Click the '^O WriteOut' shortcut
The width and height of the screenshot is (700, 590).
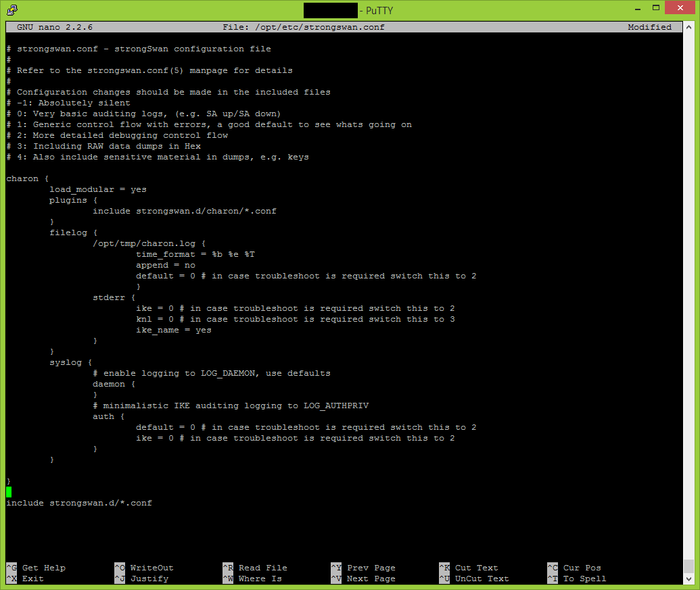pyautogui.click(x=144, y=568)
